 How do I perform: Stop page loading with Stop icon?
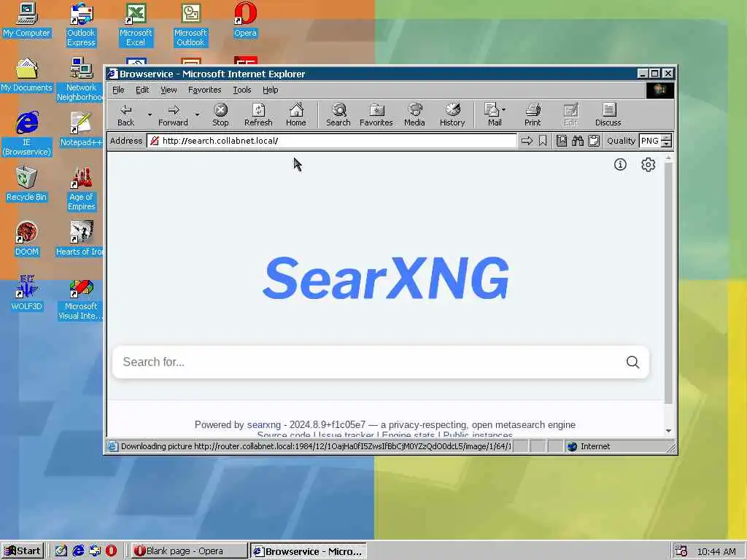(x=220, y=114)
